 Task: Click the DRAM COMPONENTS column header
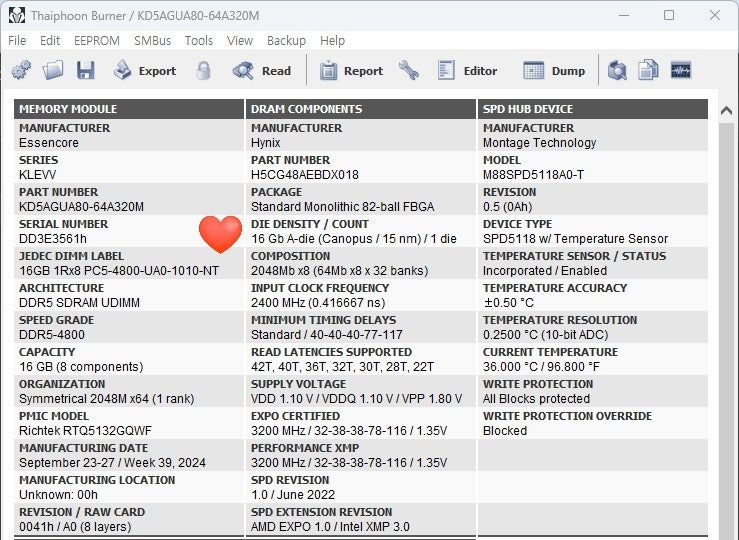coord(361,109)
